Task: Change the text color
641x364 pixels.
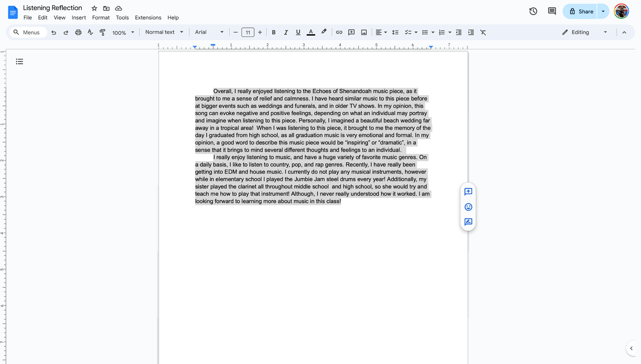Action: tap(310, 32)
